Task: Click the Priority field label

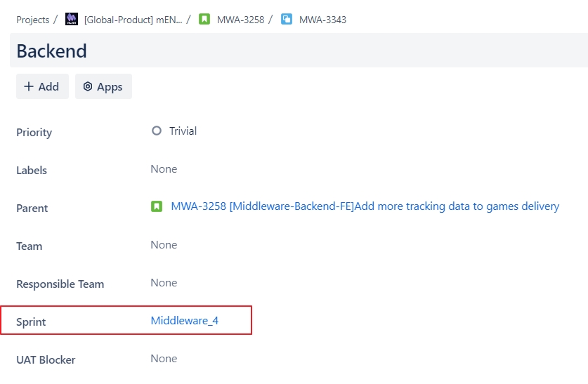Action: 34,133
